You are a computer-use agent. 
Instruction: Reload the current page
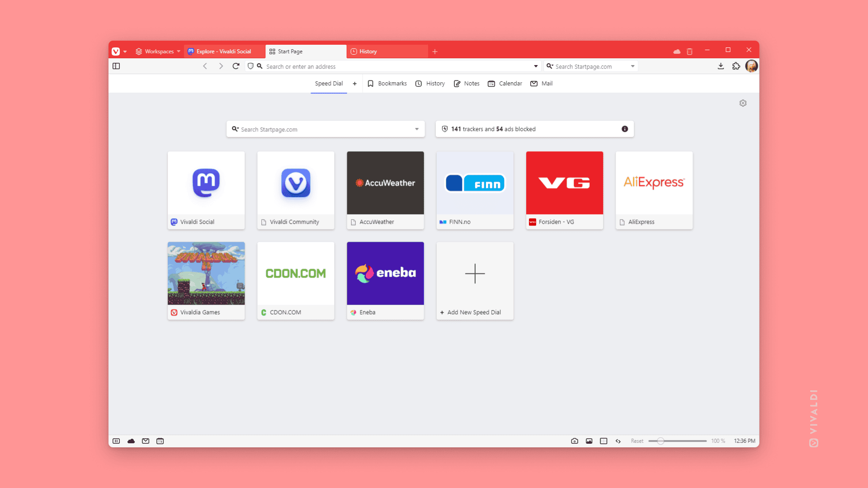[236, 66]
